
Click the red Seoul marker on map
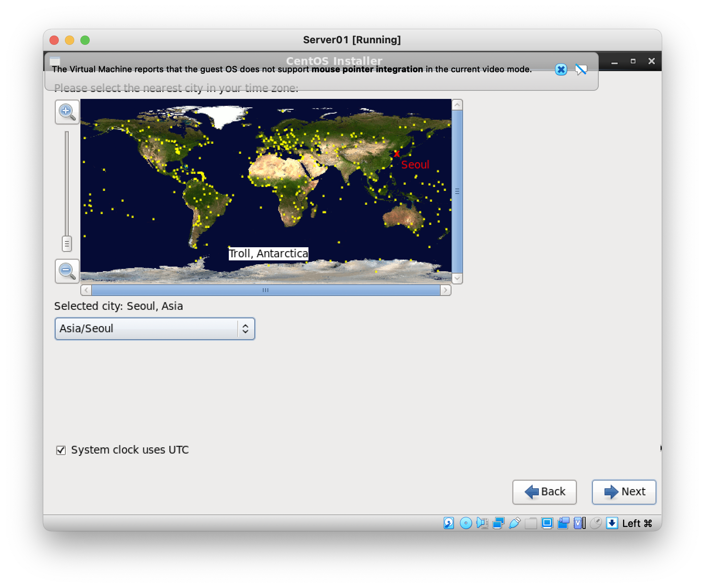click(x=397, y=154)
